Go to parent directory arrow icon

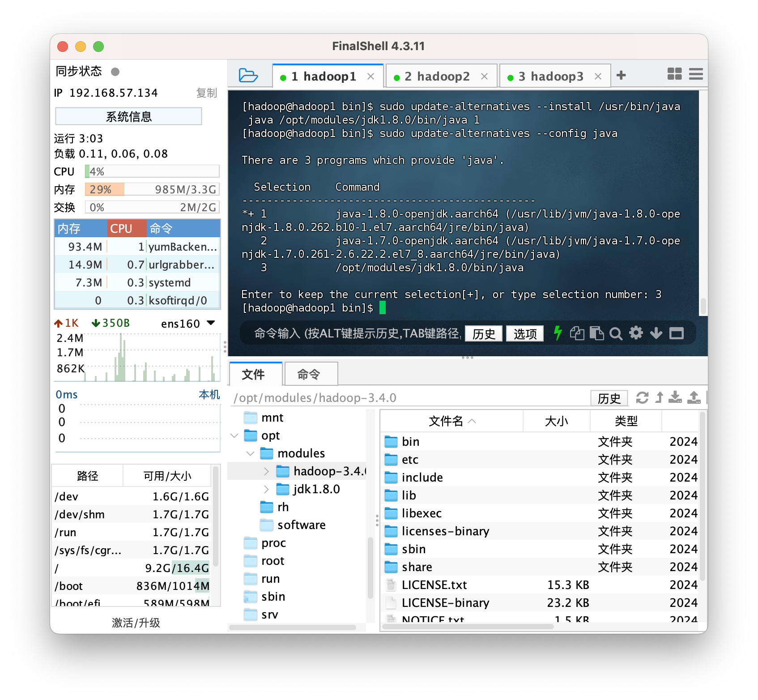(x=659, y=397)
